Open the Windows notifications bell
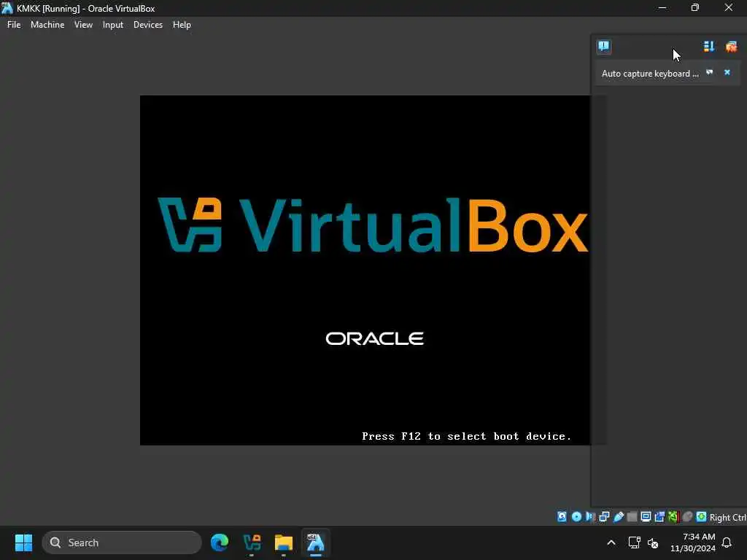Screen dimensions: 747x560 (x=727, y=542)
